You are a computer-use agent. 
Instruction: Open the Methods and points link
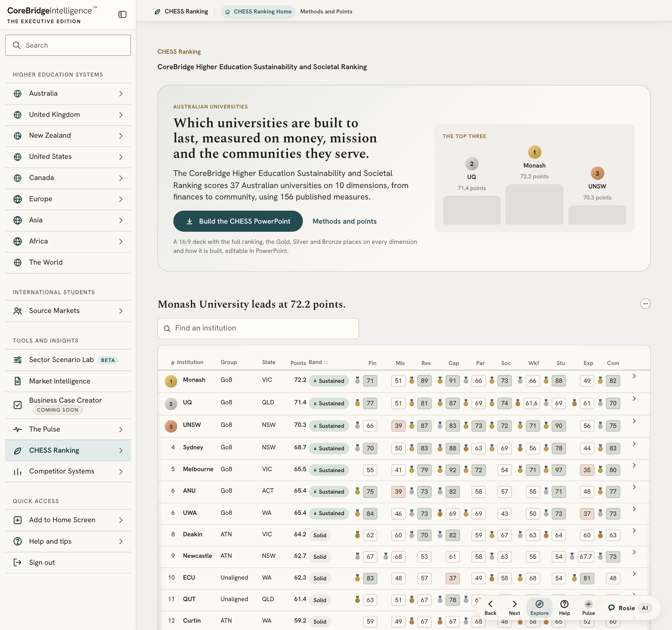pyautogui.click(x=344, y=221)
